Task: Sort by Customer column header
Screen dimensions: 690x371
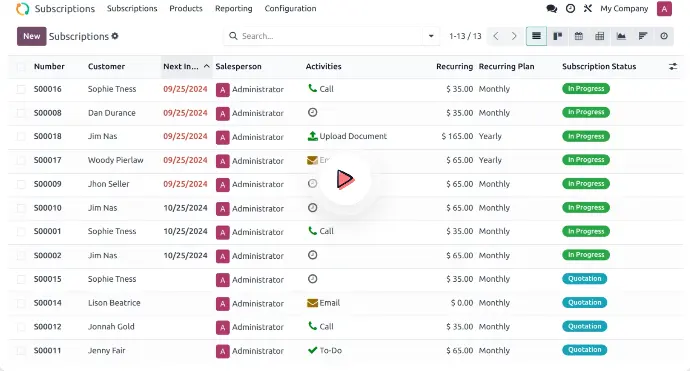Action: 106,66
